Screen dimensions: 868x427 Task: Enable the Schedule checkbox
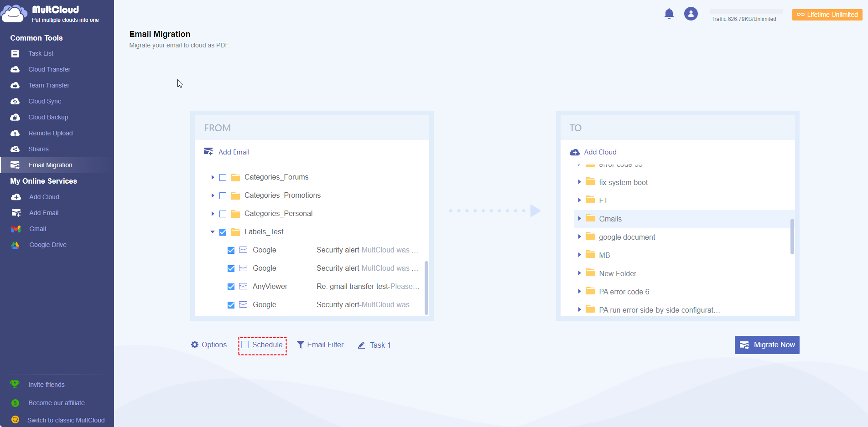tap(245, 345)
